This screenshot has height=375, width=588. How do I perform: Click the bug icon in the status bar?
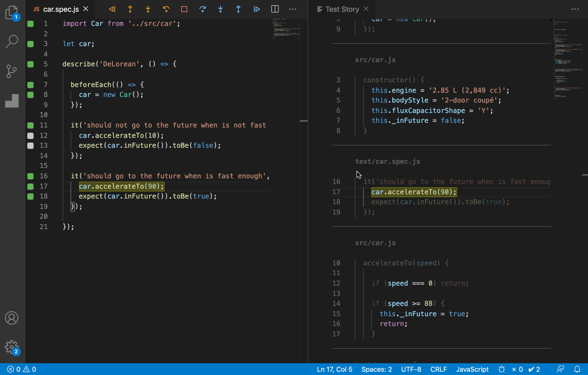coord(502,369)
